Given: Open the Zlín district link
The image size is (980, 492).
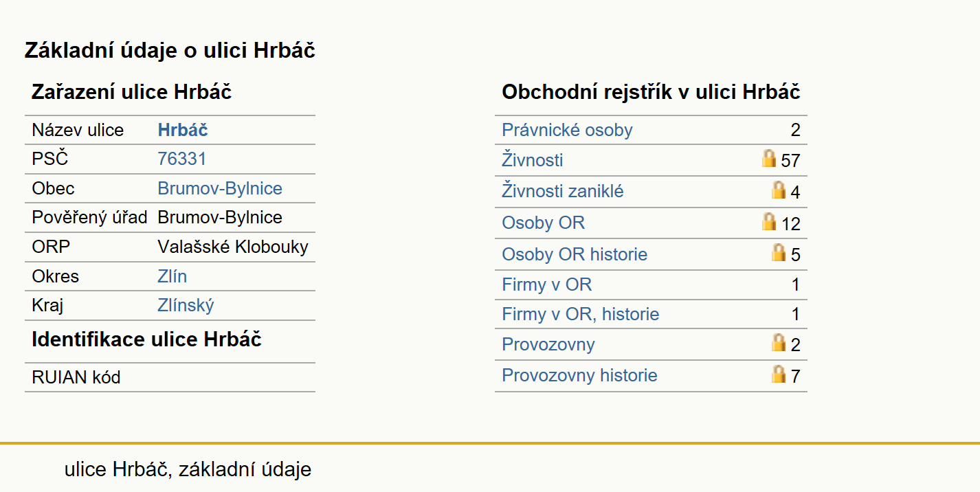Looking at the screenshot, I should [x=172, y=276].
